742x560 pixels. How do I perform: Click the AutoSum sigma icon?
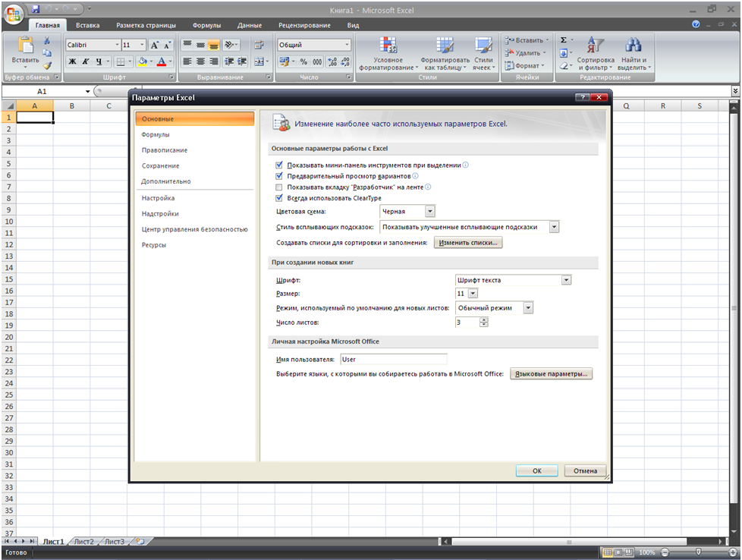click(x=563, y=40)
